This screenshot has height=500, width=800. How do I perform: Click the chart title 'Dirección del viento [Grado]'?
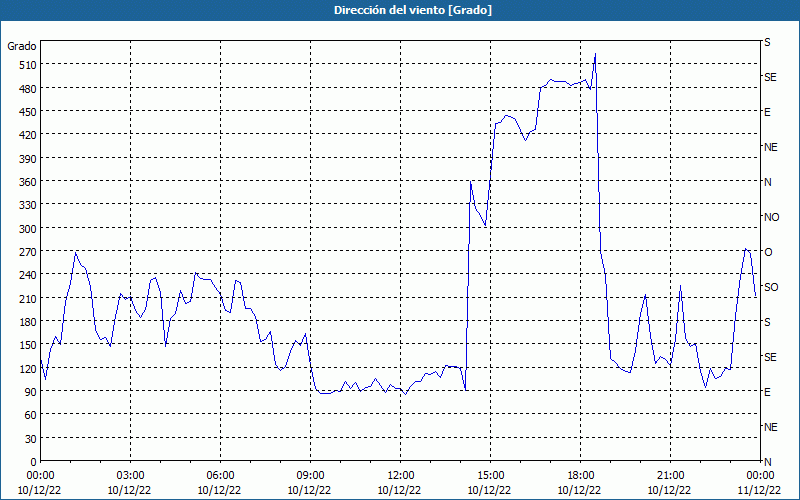click(x=413, y=10)
